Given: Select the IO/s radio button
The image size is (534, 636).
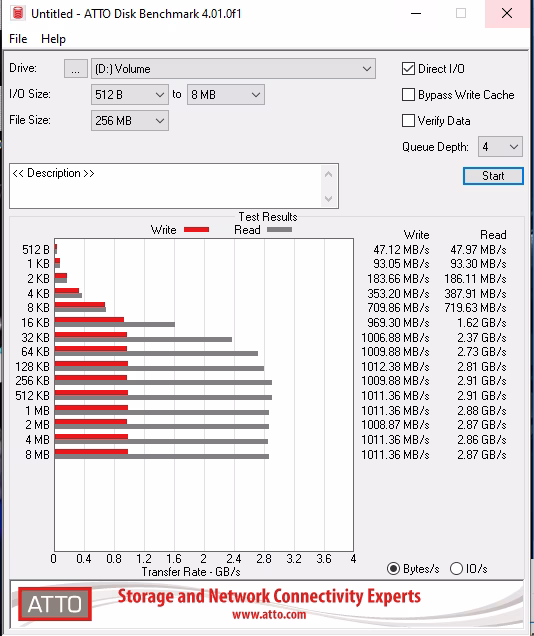Looking at the screenshot, I should click(x=456, y=569).
